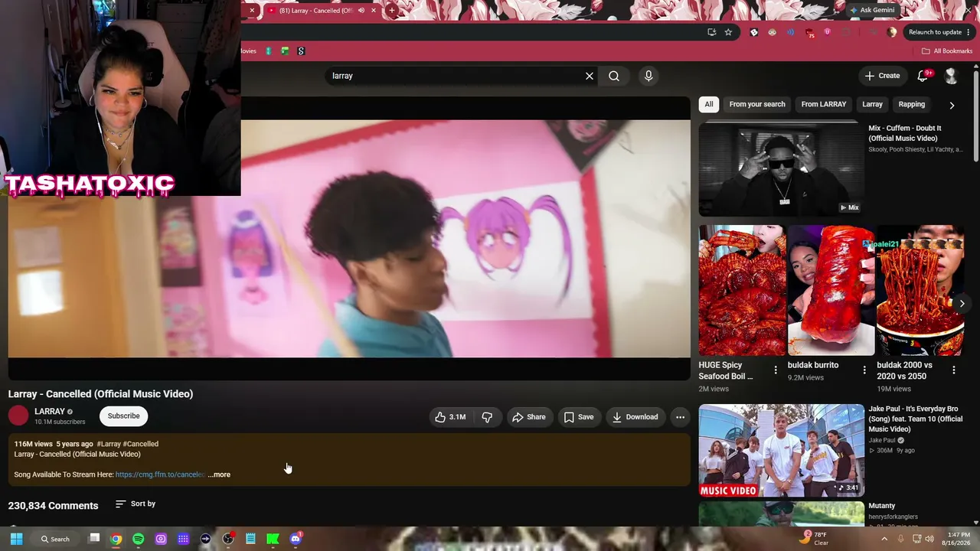Show more filter chips with right arrow

click(952, 105)
